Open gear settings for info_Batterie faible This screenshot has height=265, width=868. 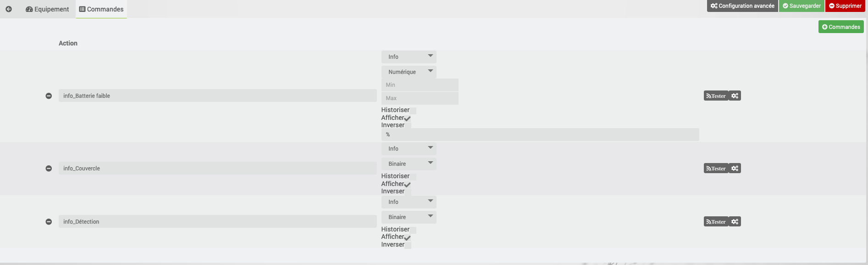[735, 96]
